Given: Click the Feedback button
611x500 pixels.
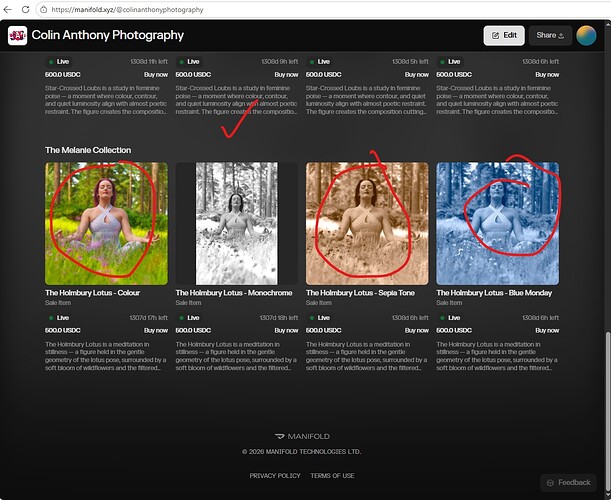Looking at the screenshot, I should tap(568, 482).
